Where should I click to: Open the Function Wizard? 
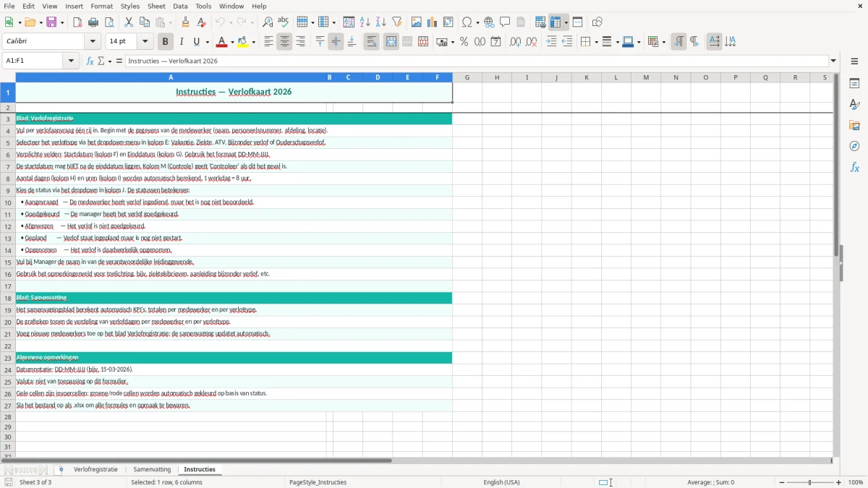(90, 61)
